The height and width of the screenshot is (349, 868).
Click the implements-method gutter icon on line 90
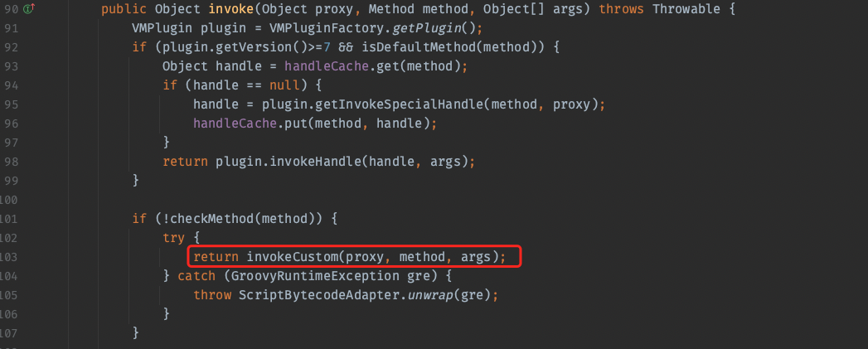coord(27,9)
